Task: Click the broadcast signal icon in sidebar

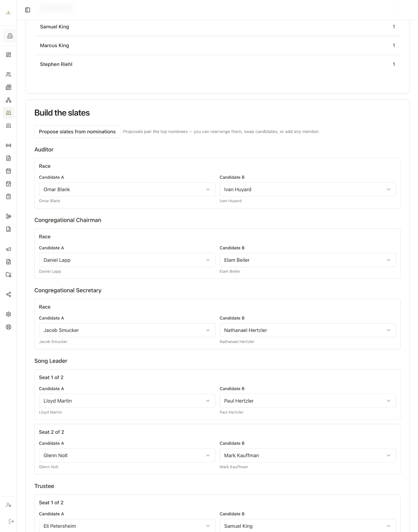Action: pyautogui.click(x=9, y=145)
